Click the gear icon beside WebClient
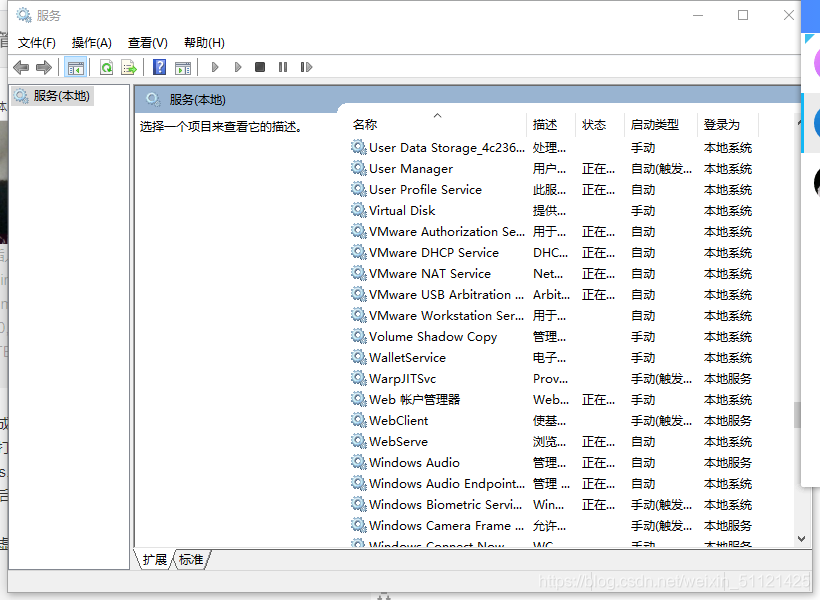 tap(359, 420)
